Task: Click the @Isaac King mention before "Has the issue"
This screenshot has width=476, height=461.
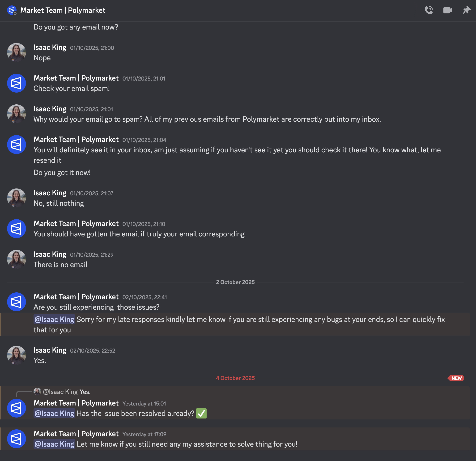Action: click(x=54, y=413)
